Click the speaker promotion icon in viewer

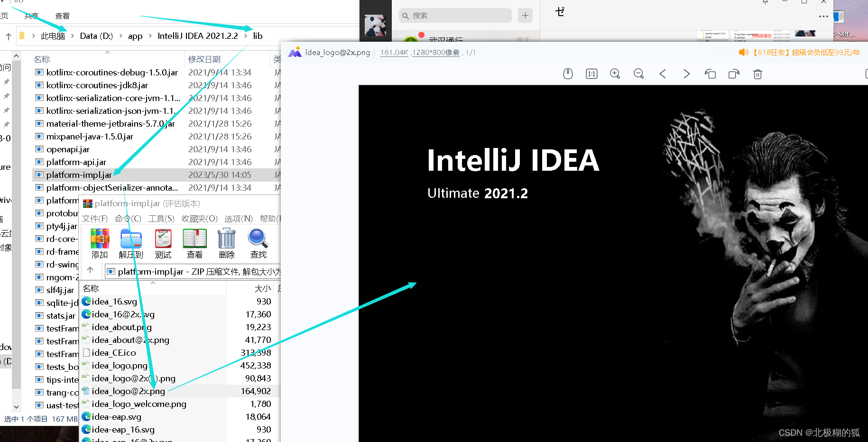pyautogui.click(x=744, y=52)
